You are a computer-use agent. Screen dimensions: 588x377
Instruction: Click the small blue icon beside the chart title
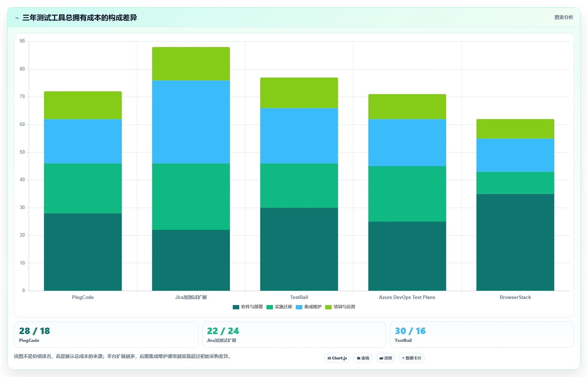point(17,18)
